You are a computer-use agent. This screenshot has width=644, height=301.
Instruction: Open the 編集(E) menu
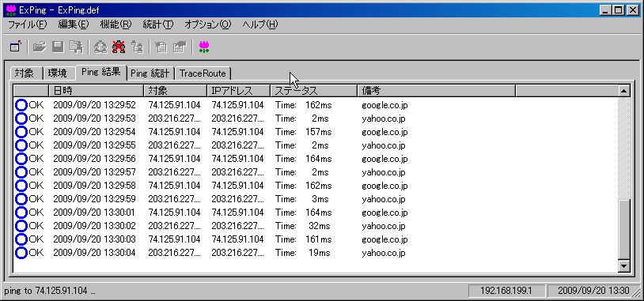click(74, 24)
